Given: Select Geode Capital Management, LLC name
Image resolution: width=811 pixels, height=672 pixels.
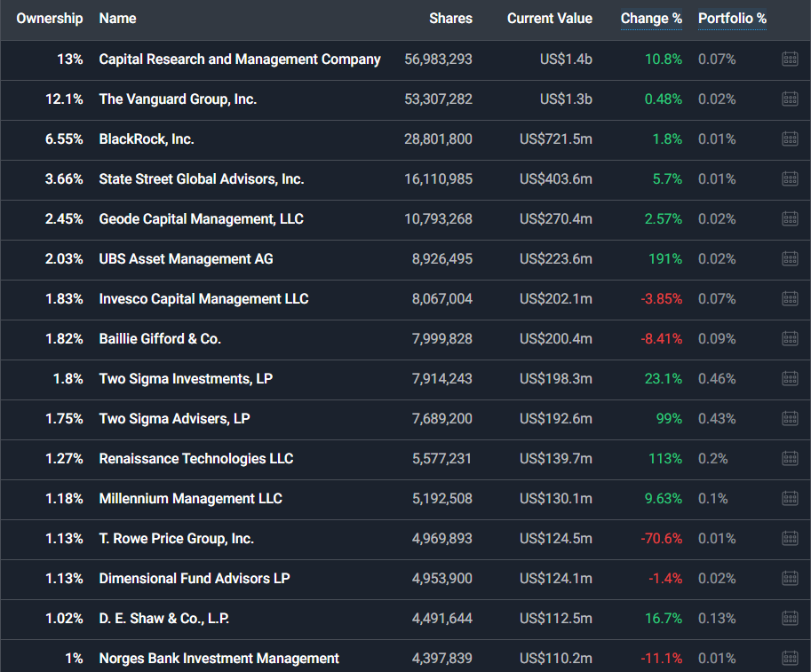Looking at the screenshot, I should (x=202, y=219).
